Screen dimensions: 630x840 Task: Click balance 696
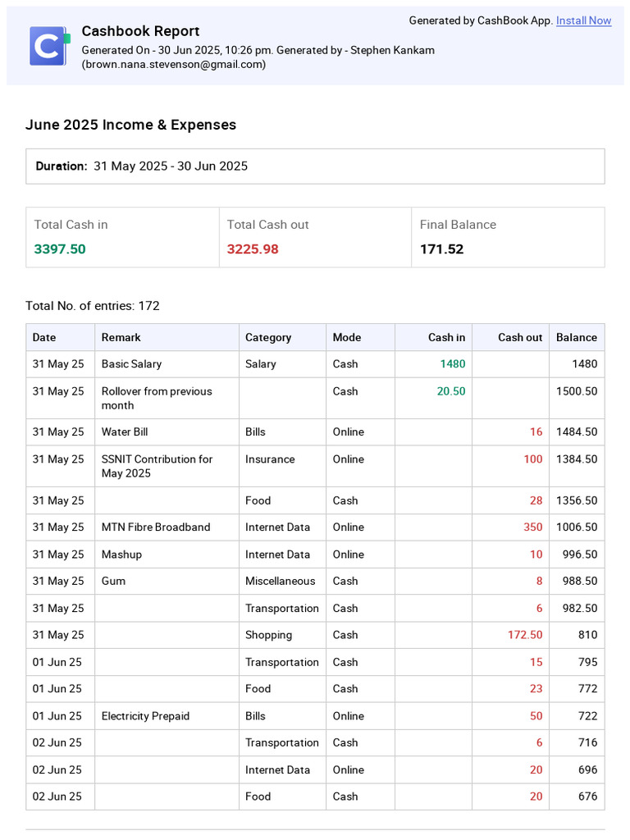(587, 769)
